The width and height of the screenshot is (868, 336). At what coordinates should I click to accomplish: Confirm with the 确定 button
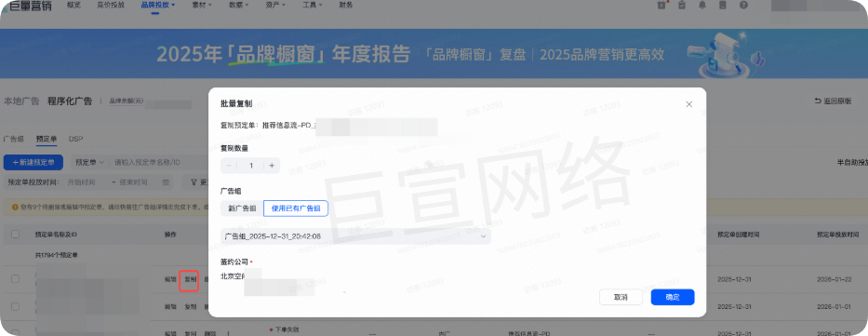point(673,297)
